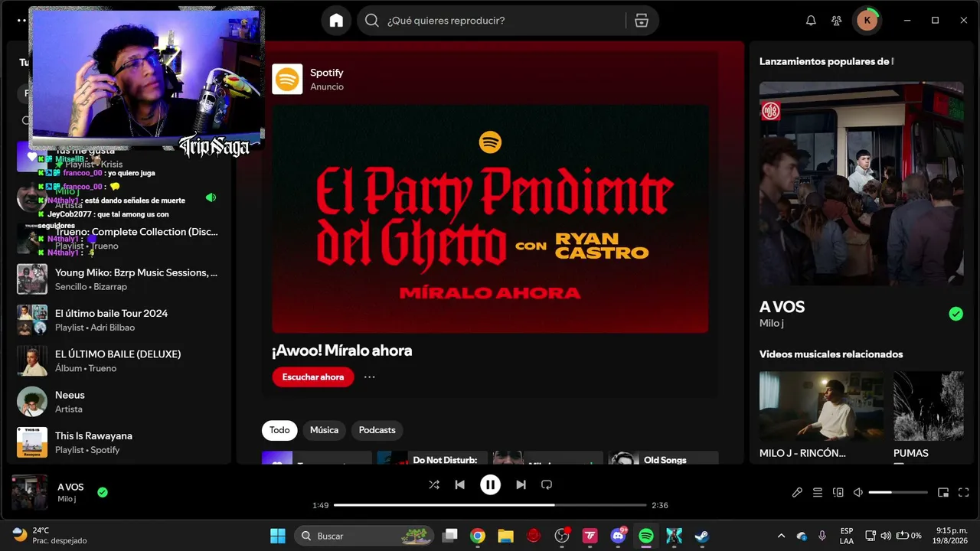Open artist Milo j in player bar

pos(67,499)
